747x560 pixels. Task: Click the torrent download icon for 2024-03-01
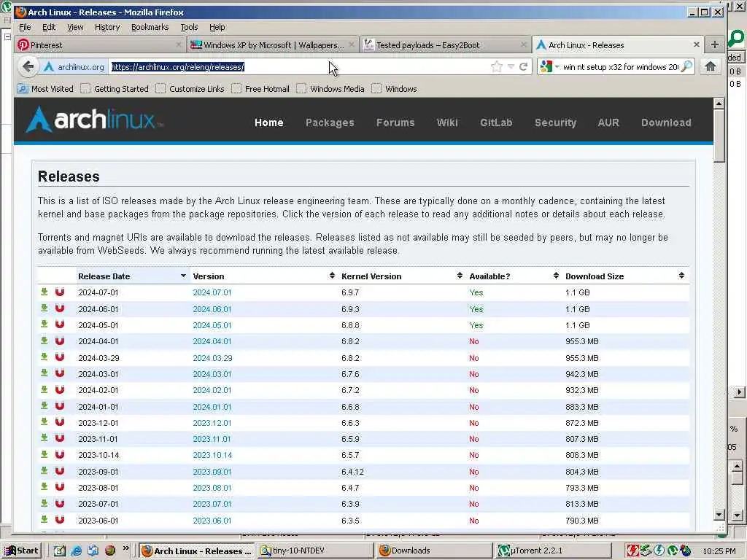click(44, 373)
